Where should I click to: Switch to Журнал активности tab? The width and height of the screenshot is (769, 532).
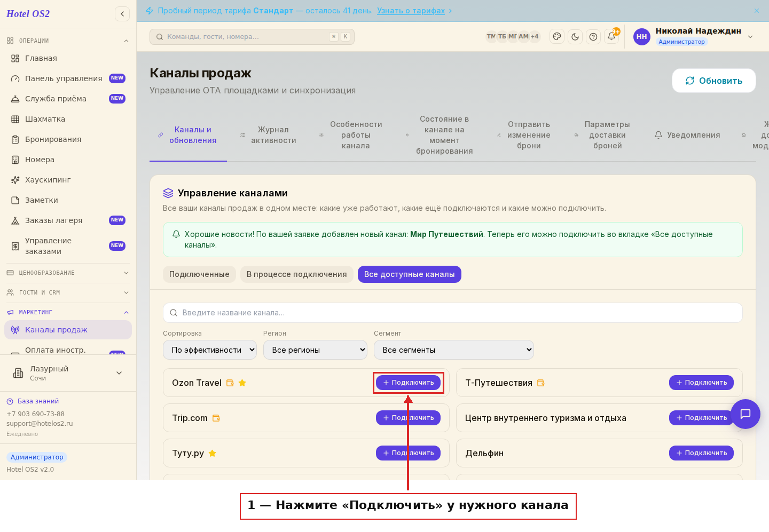[x=268, y=135]
